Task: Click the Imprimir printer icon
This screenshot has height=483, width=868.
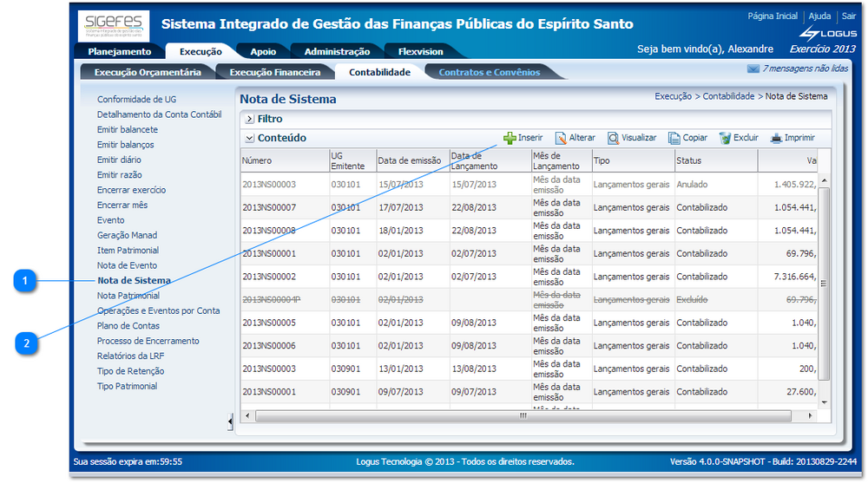Action: (x=776, y=138)
